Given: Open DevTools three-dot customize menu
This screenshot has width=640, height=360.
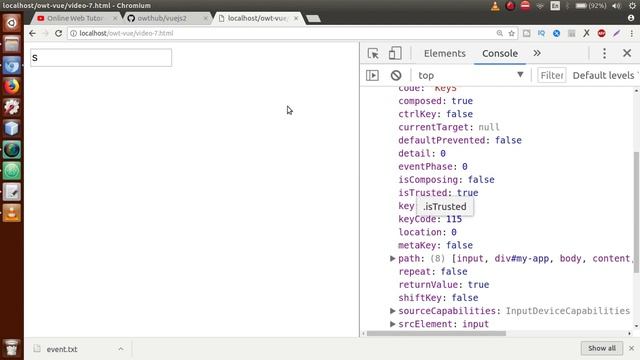Looking at the screenshot, I should pos(604,53).
